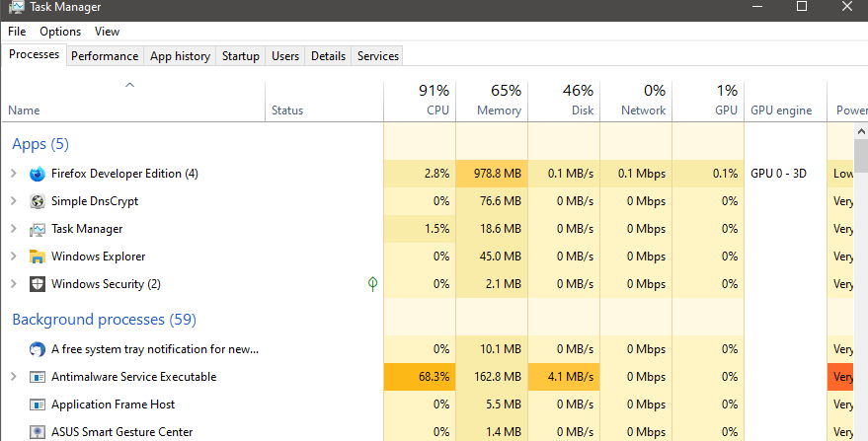Expand the Windows Security process group
Viewport: 868px width, 441px height.
click(x=13, y=284)
